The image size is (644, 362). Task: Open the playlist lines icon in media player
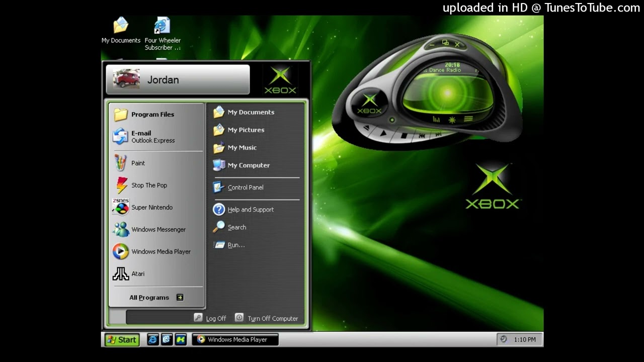pyautogui.click(x=468, y=119)
